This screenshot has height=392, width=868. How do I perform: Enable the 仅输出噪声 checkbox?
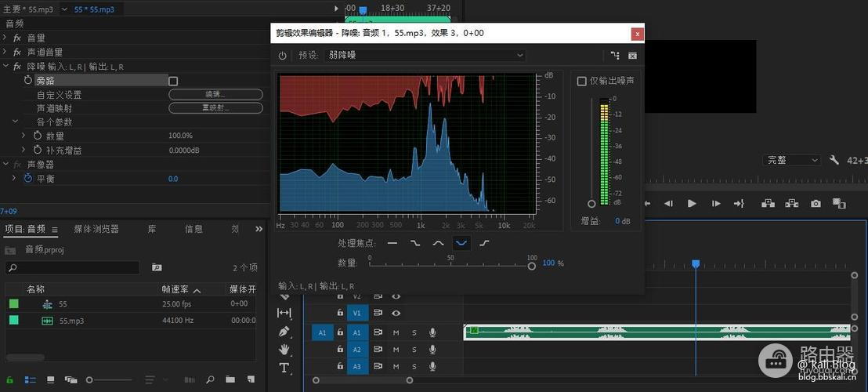click(x=582, y=81)
